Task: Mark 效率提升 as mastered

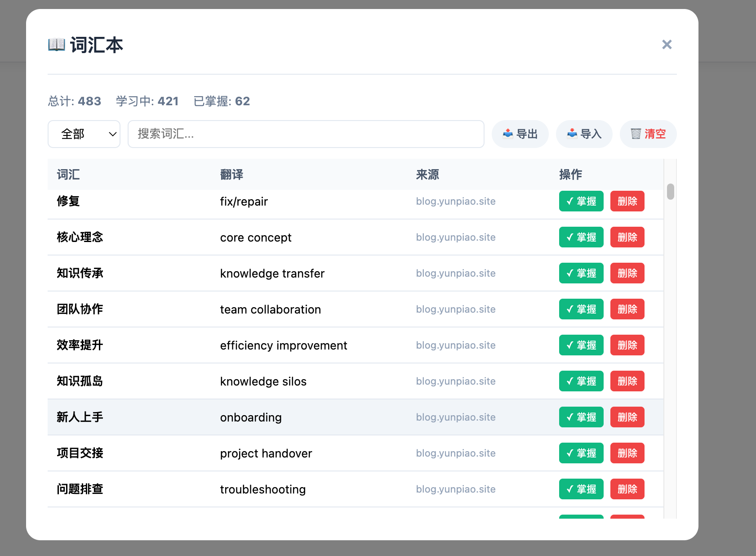Action: coord(581,345)
